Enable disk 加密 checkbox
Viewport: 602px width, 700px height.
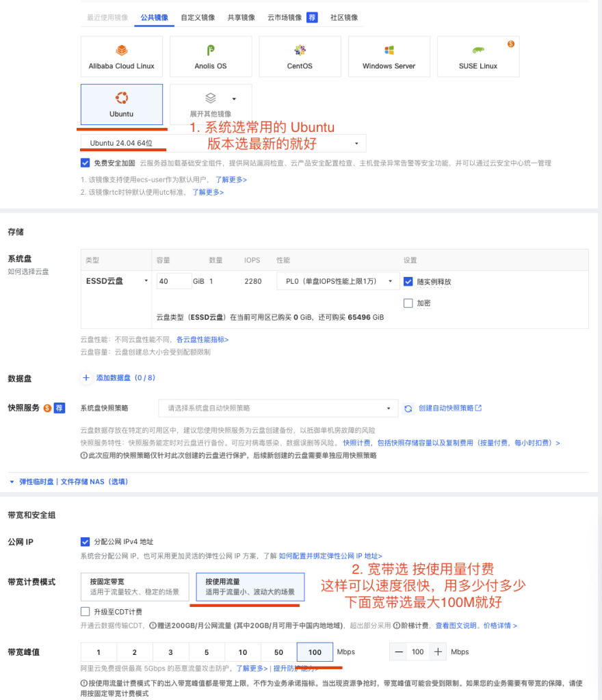coord(408,303)
